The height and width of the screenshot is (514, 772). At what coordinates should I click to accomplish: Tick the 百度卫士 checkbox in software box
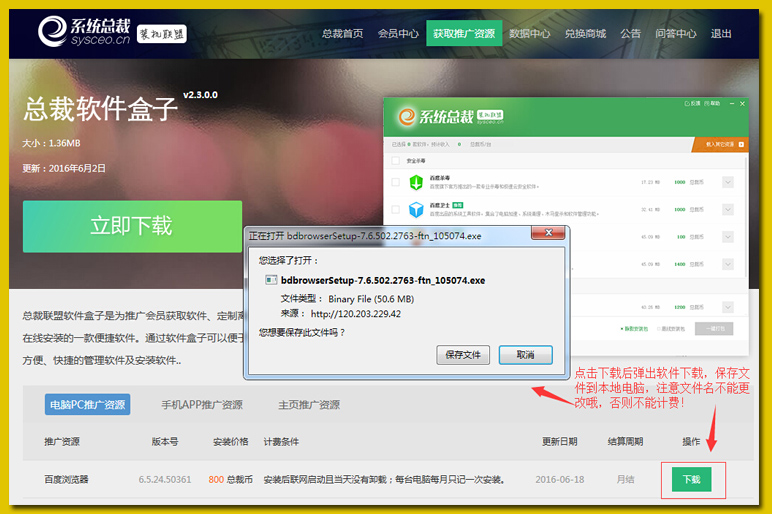(395, 209)
